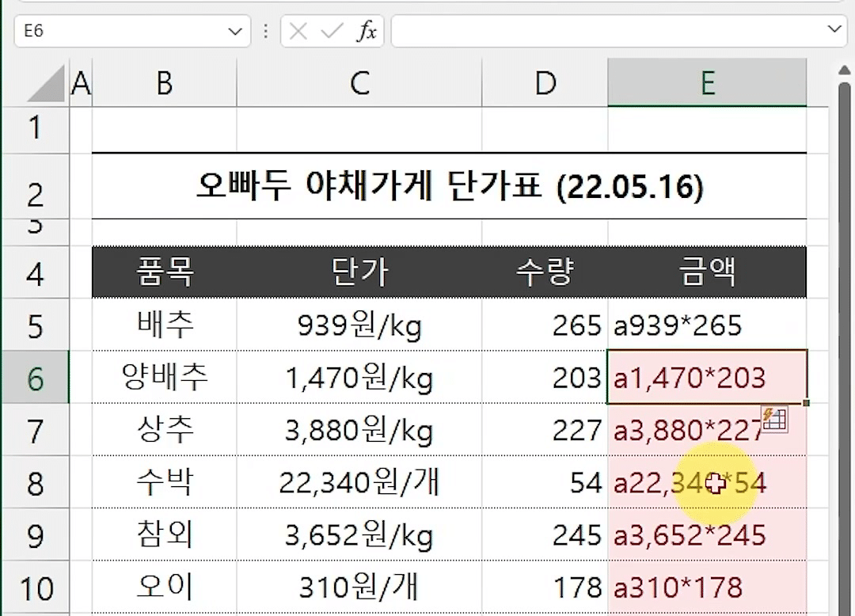Click the cell a939*265

coord(707,325)
